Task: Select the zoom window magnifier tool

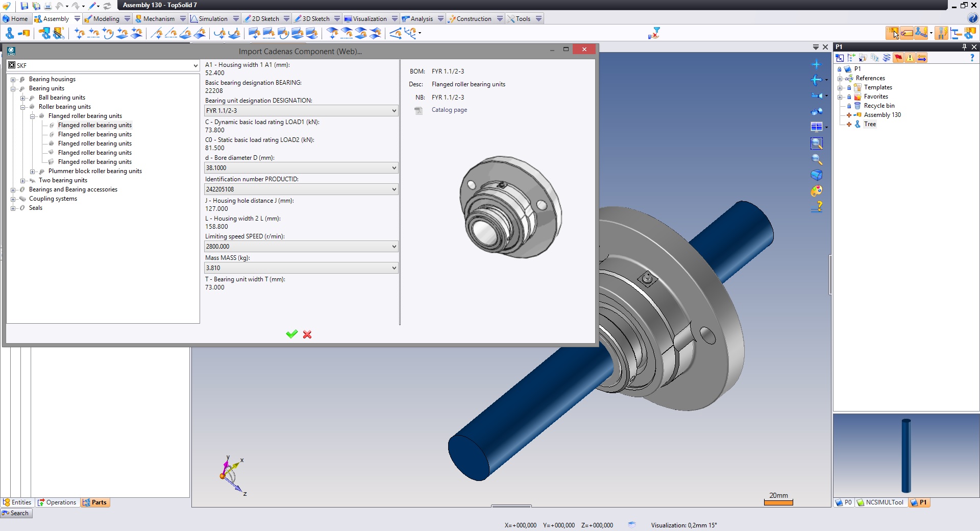Action: (816, 143)
